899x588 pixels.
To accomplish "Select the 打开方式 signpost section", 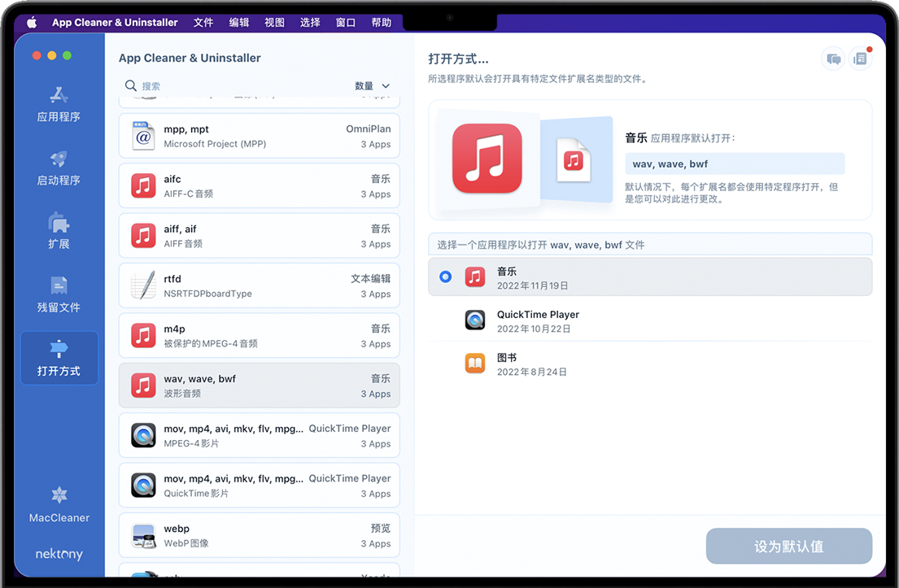I will pyautogui.click(x=59, y=358).
